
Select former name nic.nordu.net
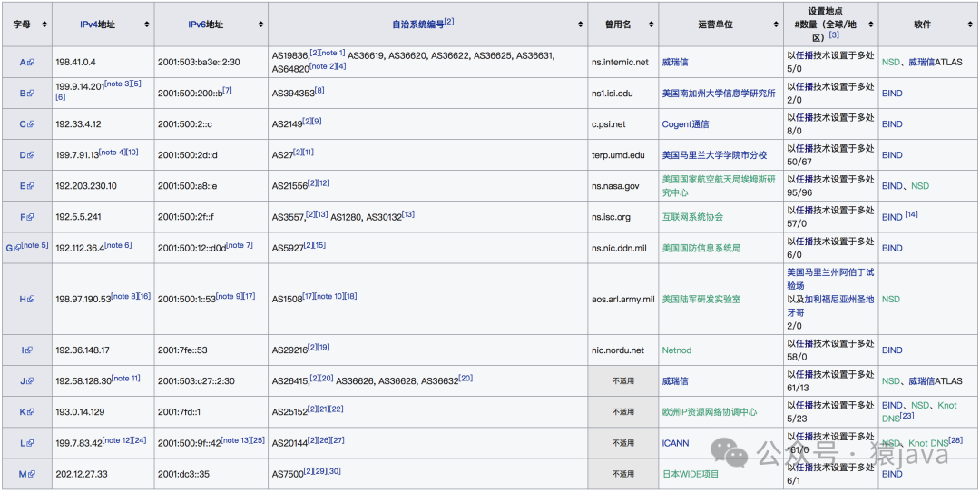coord(618,350)
